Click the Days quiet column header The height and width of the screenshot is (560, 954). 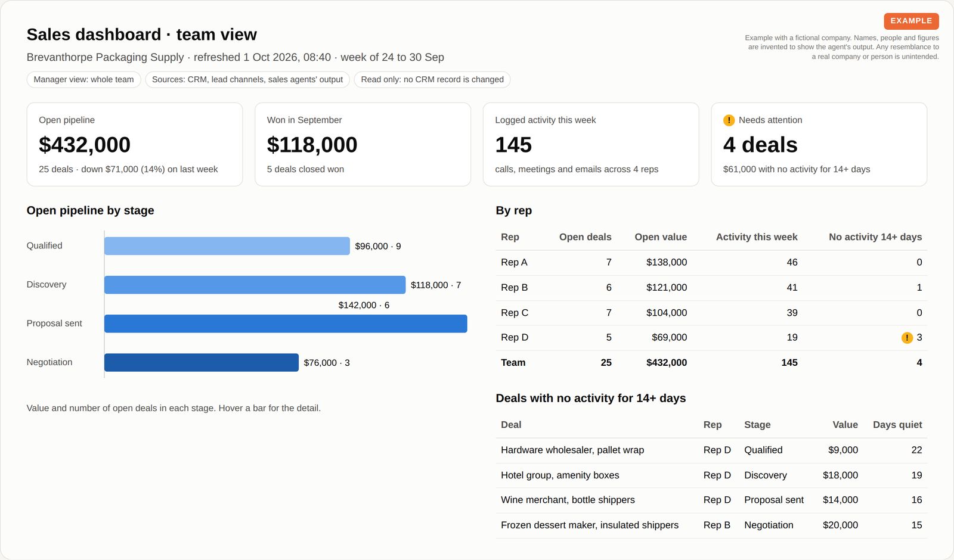[x=897, y=425]
